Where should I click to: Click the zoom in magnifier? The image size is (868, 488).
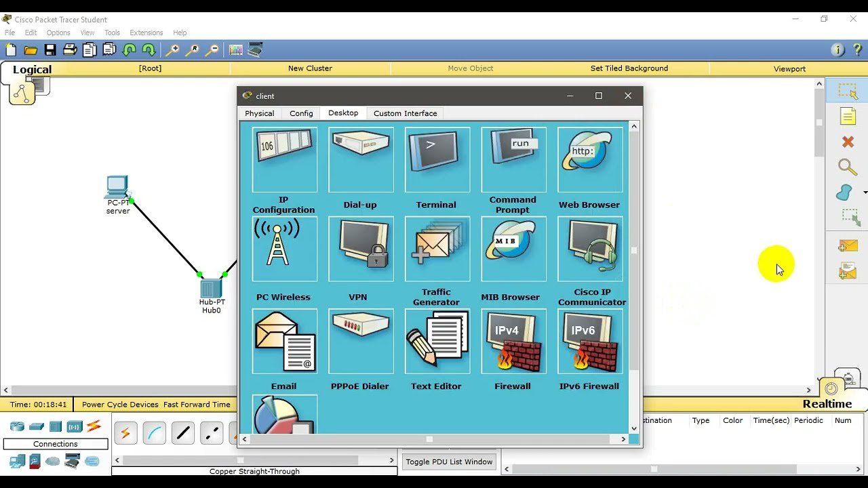tap(173, 49)
